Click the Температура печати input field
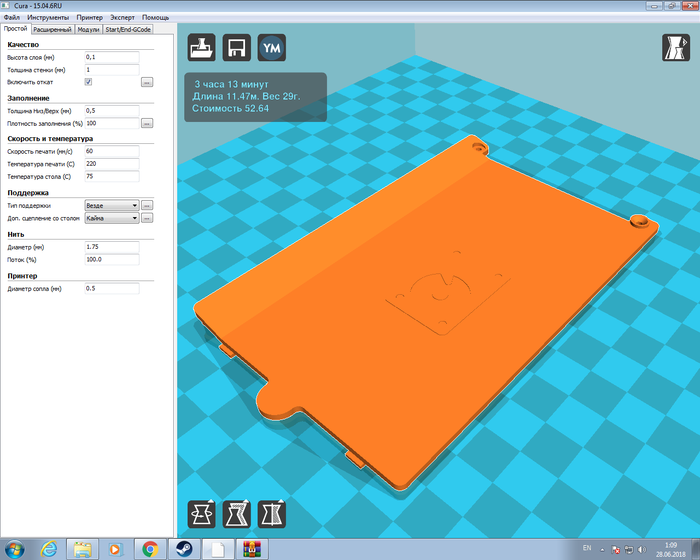The width and height of the screenshot is (700, 560). point(110,163)
